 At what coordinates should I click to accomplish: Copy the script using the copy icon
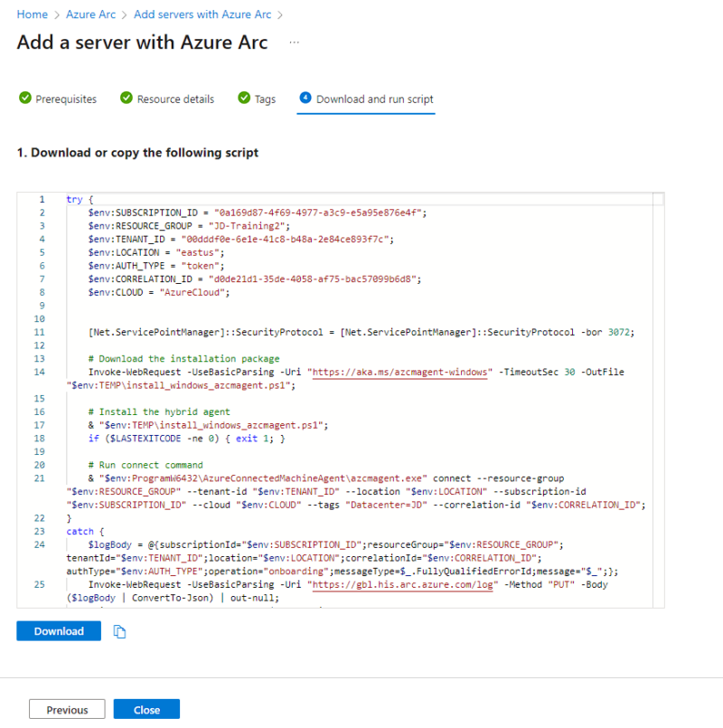pos(120,630)
